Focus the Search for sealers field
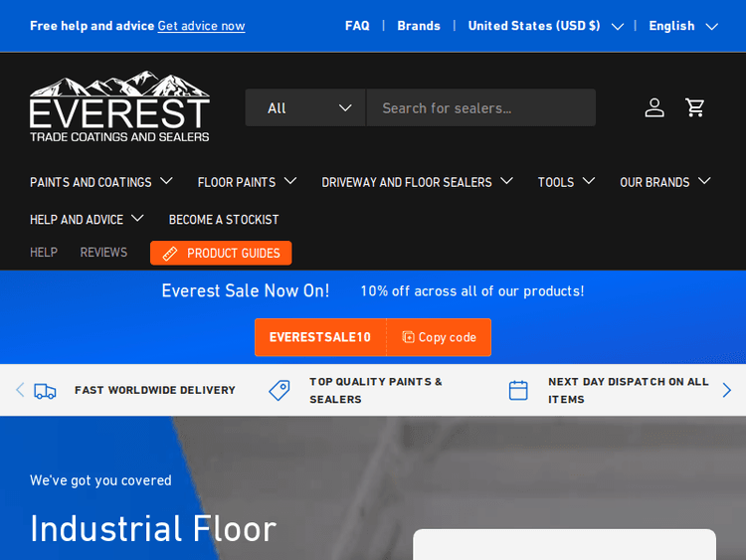 click(480, 108)
